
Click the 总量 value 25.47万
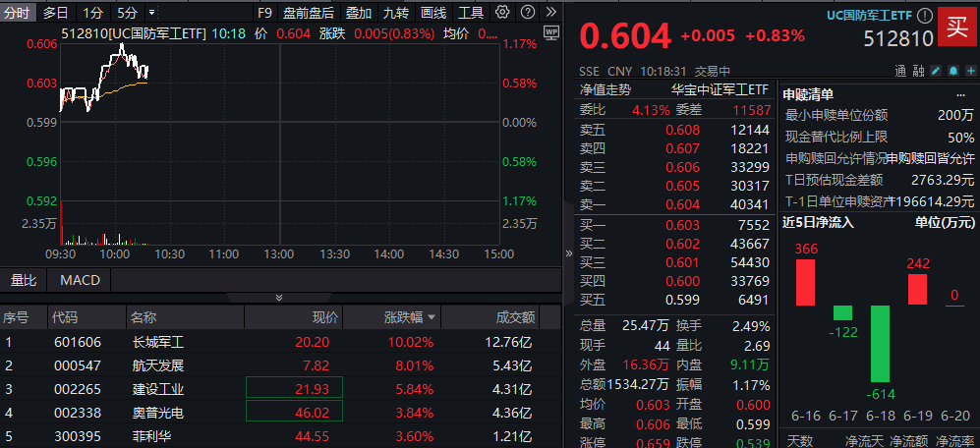click(x=646, y=325)
